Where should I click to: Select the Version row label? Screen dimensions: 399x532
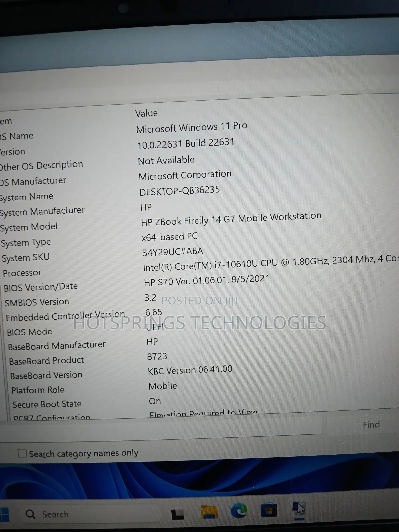click(x=13, y=152)
